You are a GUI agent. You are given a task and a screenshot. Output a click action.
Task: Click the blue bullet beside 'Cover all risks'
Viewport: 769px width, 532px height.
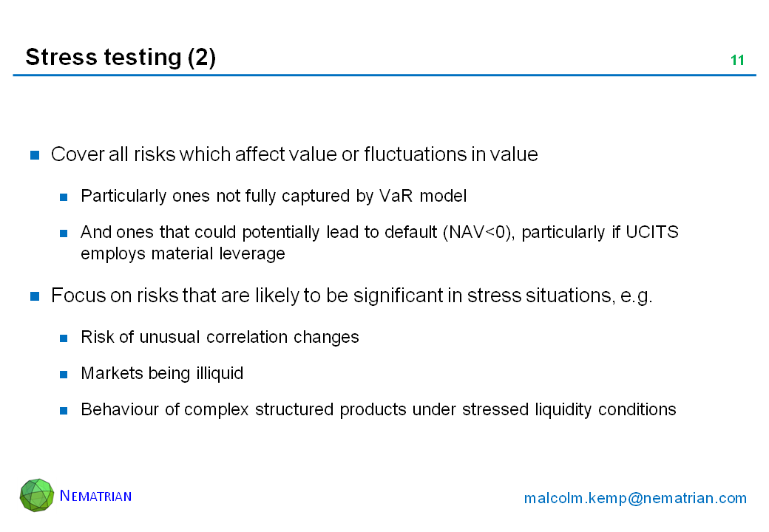[x=34, y=155]
